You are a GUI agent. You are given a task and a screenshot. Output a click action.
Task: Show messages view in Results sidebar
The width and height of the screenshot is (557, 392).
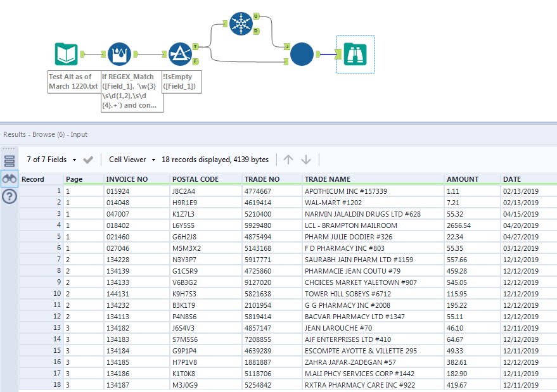10,161
